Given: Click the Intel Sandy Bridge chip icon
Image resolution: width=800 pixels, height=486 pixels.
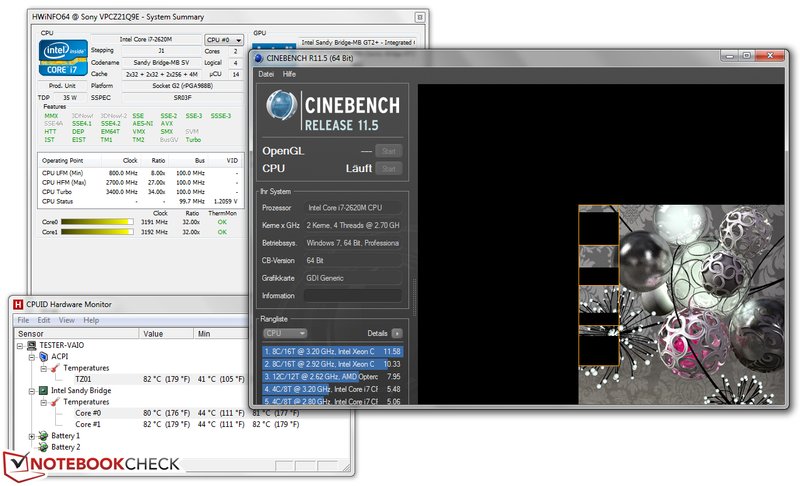Looking at the screenshot, I should [44, 391].
